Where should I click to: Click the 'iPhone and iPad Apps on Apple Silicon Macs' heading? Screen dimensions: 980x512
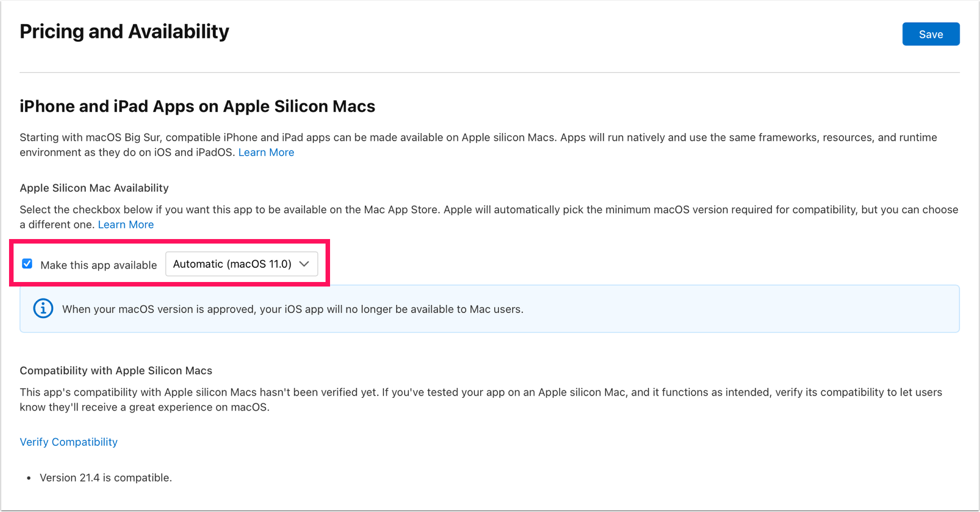197,106
